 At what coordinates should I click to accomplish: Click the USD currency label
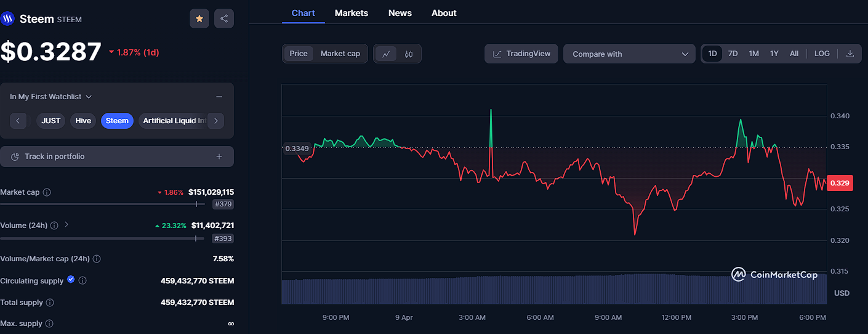point(842,293)
